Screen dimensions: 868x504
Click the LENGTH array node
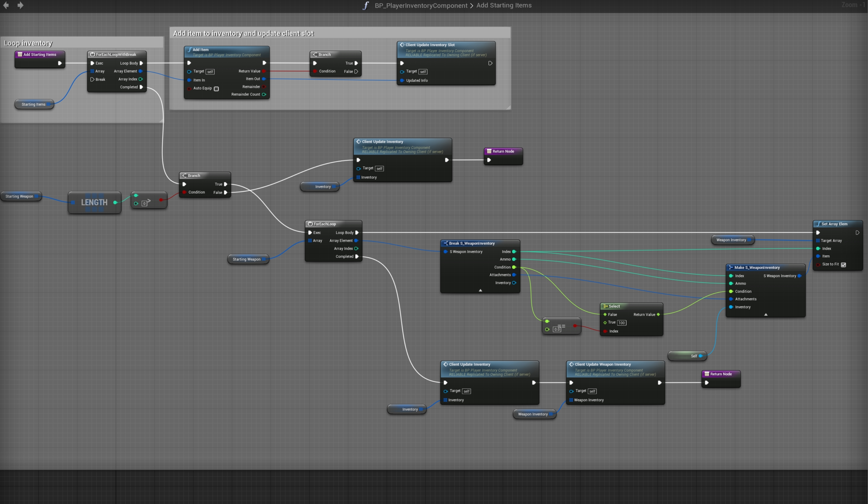(94, 203)
